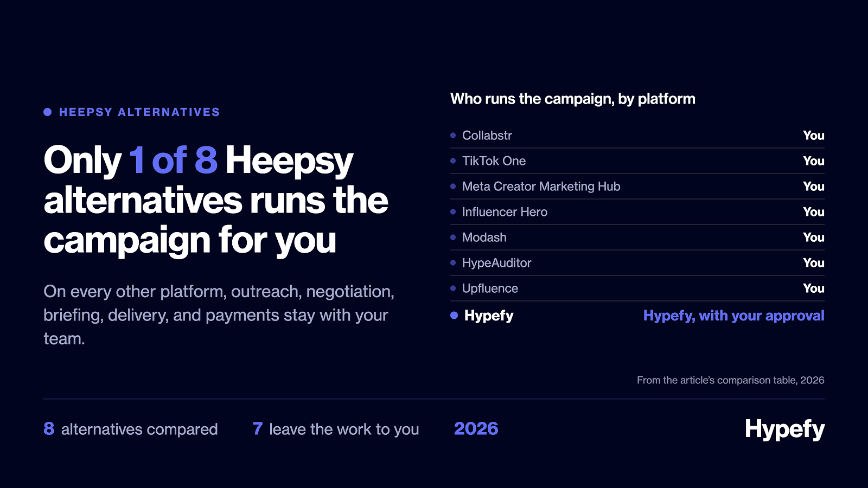
Task: Click the 'You' value beside Upfluence
Action: 814,288
